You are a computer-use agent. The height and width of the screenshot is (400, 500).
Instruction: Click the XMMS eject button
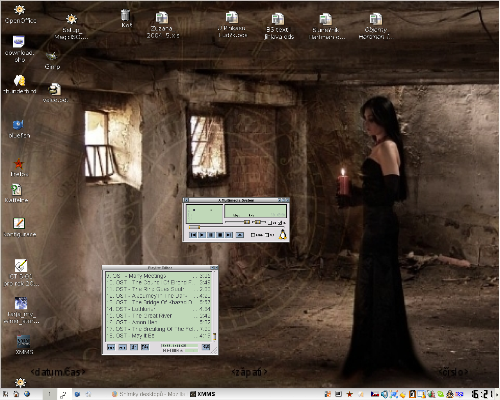tap(240, 235)
